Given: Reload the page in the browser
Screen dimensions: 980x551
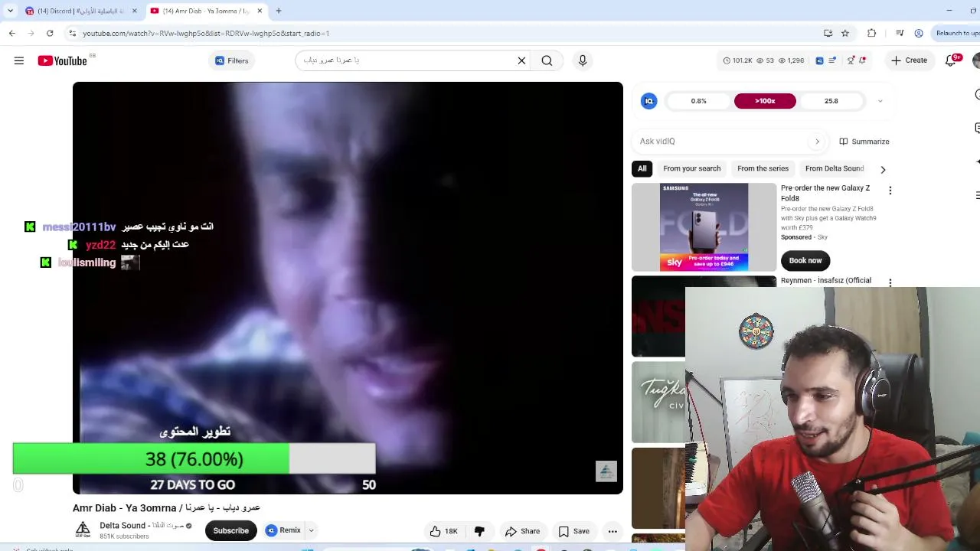Looking at the screenshot, I should coord(50,33).
